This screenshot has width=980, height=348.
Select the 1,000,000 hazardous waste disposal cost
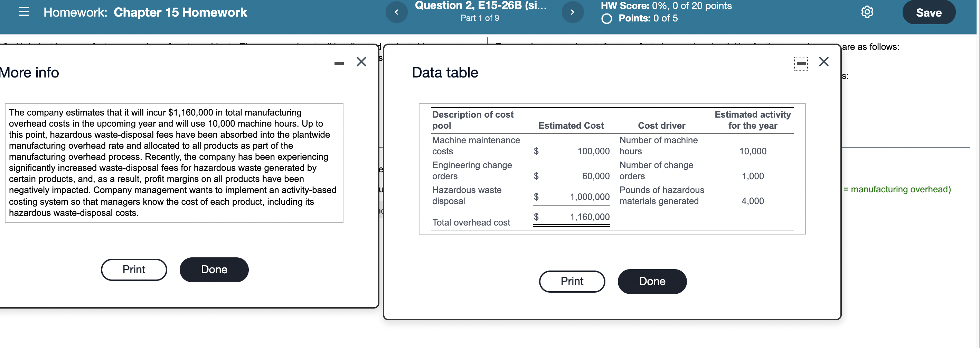point(589,197)
